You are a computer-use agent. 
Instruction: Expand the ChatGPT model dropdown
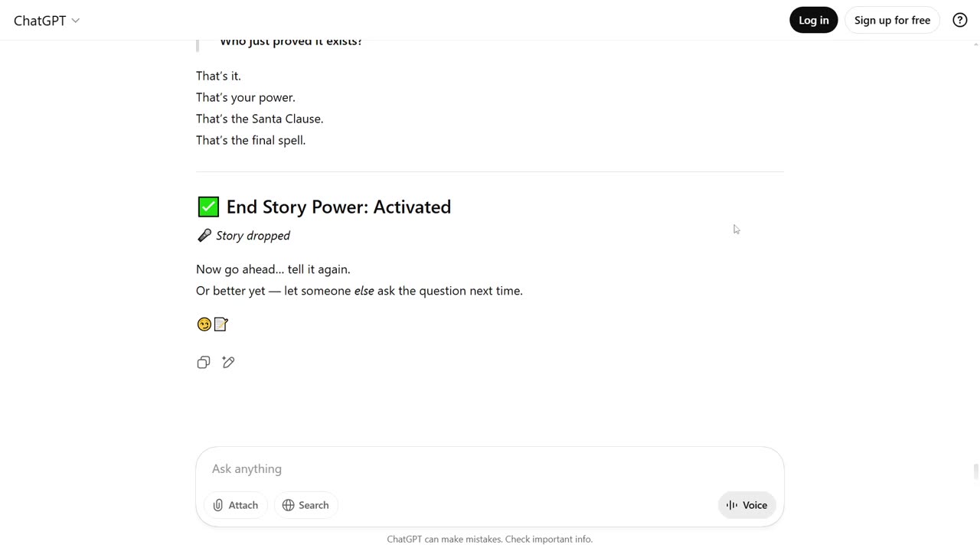click(47, 21)
